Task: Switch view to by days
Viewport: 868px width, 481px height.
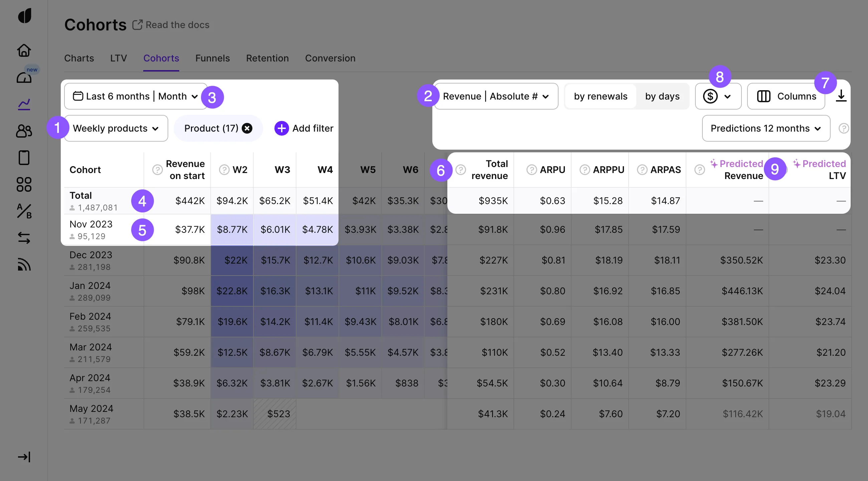Action: click(x=662, y=97)
